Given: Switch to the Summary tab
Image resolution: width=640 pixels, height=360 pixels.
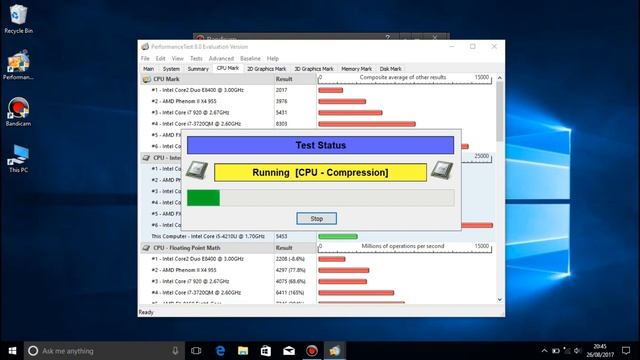Looking at the screenshot, I should 198,69.
